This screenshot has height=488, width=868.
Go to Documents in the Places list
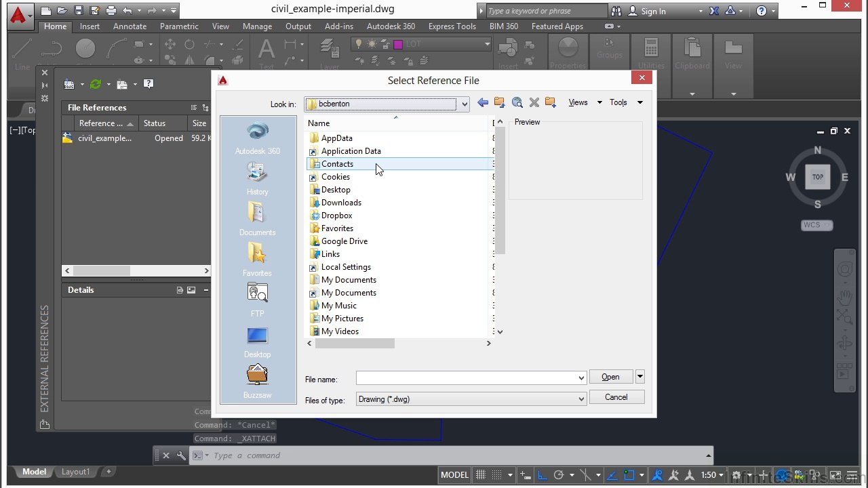pyautogui.click(x=258, y=220)
